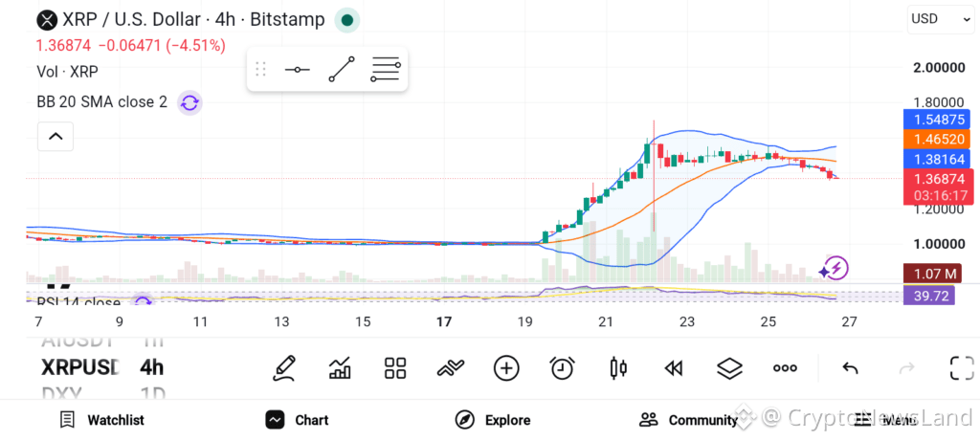Click the green market status dot
This screenshot has height=441, width=980.
(347, 20)
